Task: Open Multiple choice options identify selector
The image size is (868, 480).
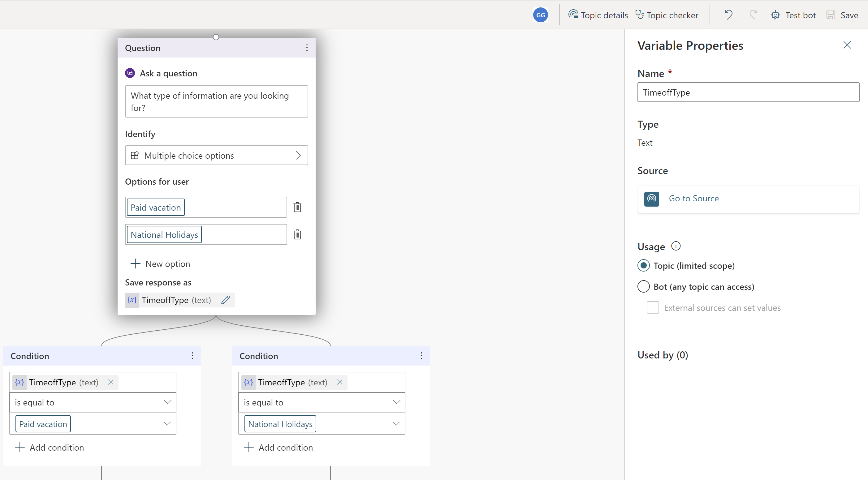Action: (x=216, y=155)
